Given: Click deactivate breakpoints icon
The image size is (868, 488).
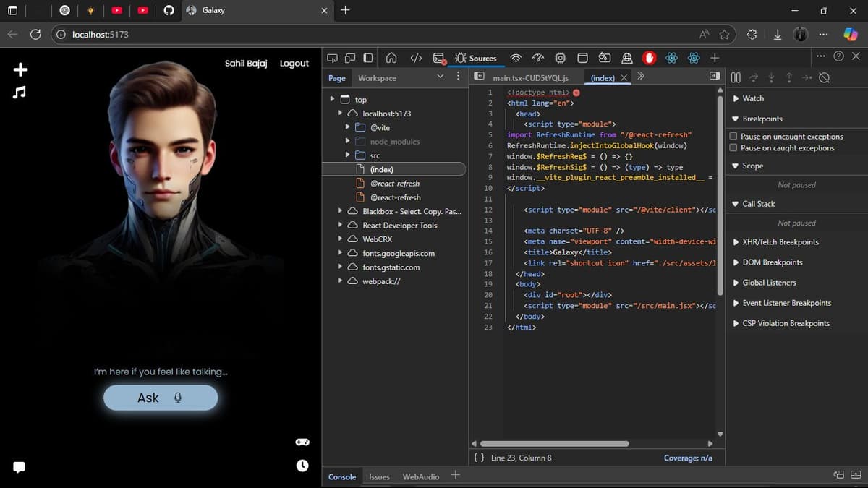Looking at the screenshot, I should click(824, 78).
